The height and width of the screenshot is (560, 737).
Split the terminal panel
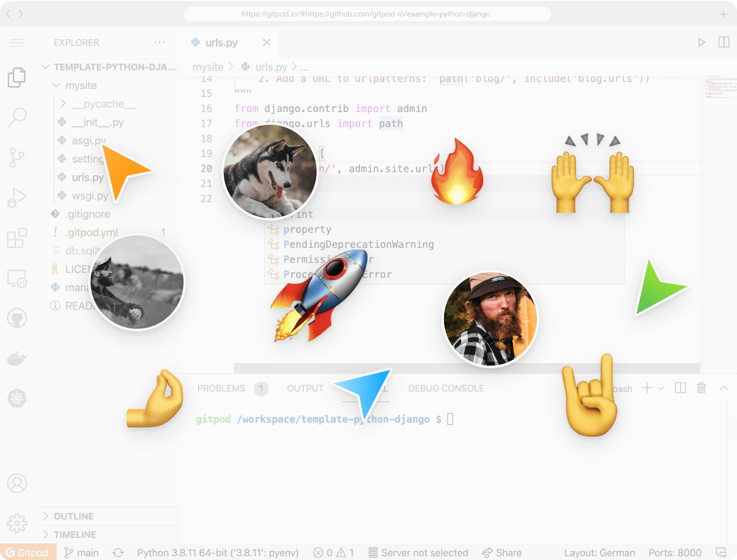[680, 388]
